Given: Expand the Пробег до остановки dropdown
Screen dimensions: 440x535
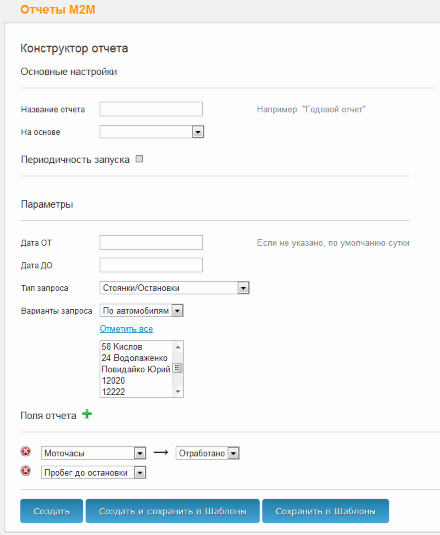Looking at the screenshot, I should pyautogui.click(x=140, y=473).
